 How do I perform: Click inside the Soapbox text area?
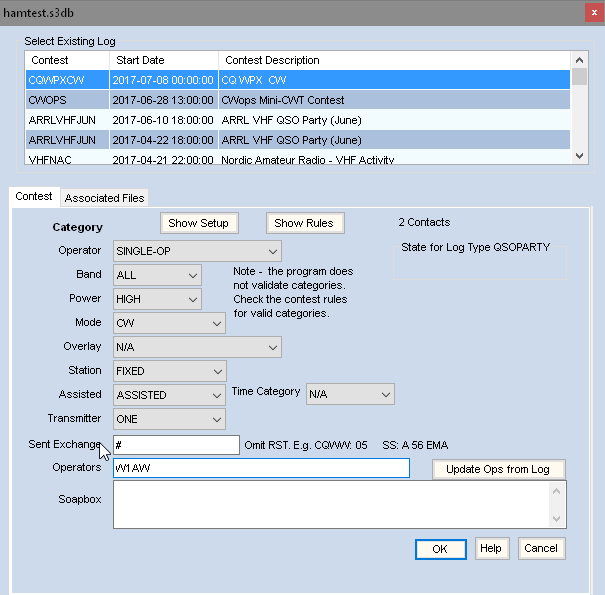pyautogui.click(x=331, y=504)
